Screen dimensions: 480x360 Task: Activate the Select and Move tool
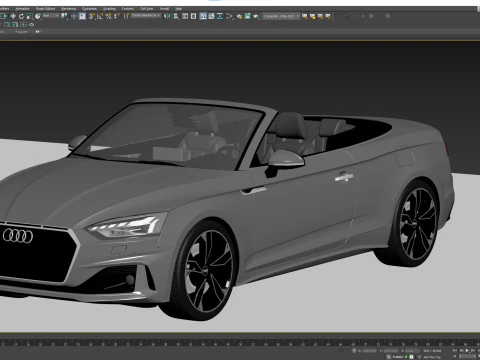coord(13,16)
